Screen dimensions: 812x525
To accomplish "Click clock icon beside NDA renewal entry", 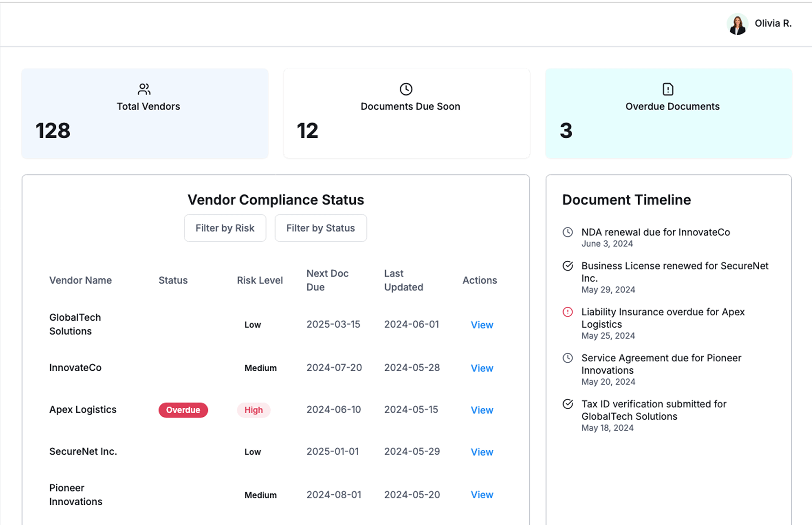I will [x=568, y=232].
